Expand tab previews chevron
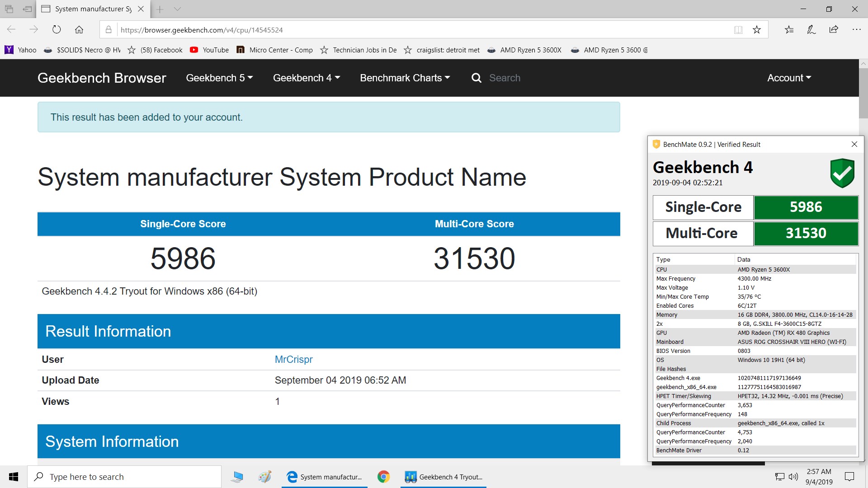 tap(177, 9)
